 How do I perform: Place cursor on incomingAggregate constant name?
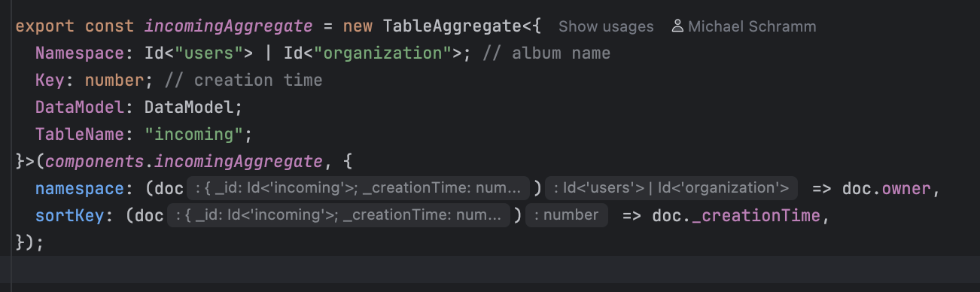pos(228,26)
